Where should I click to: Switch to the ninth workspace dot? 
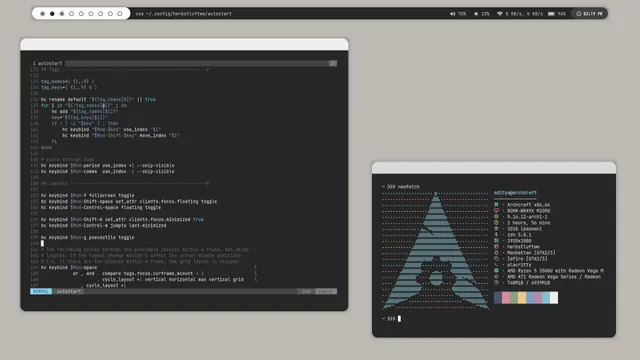point(120,13)
